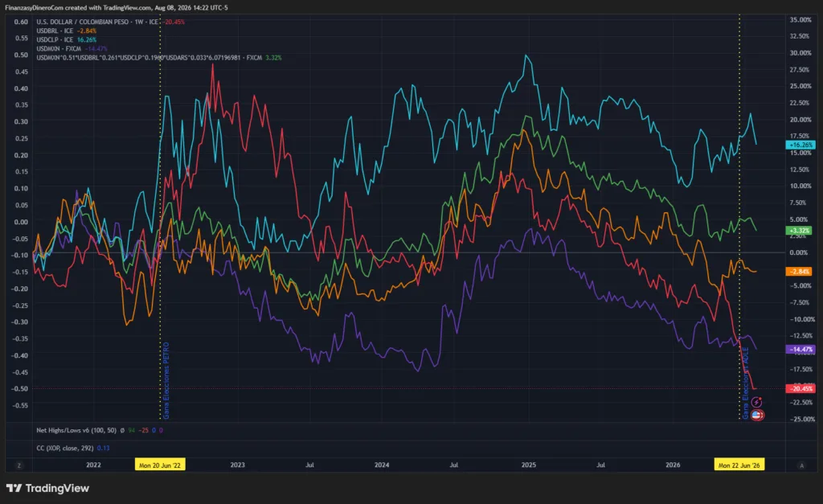Select the USDMXN*0.51 formula legend entry
Screen dimensions: 823x504
pos(149,58)
